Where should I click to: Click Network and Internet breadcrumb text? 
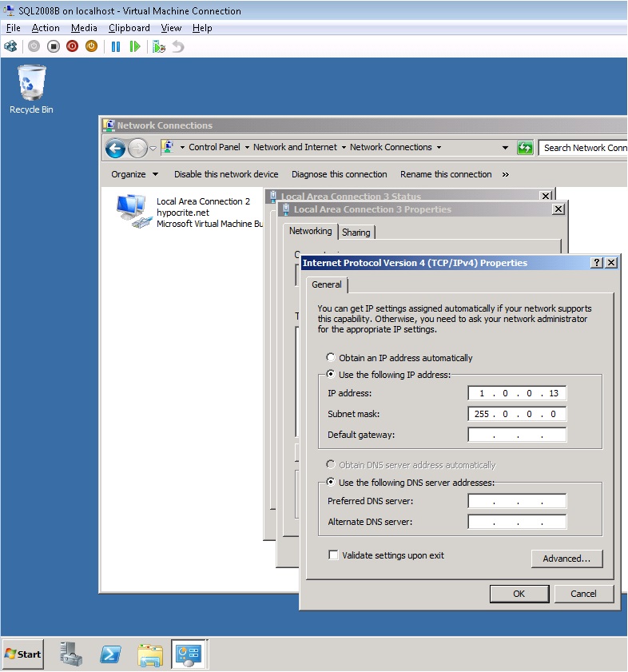pyautogui.click(x=295, y=147)
